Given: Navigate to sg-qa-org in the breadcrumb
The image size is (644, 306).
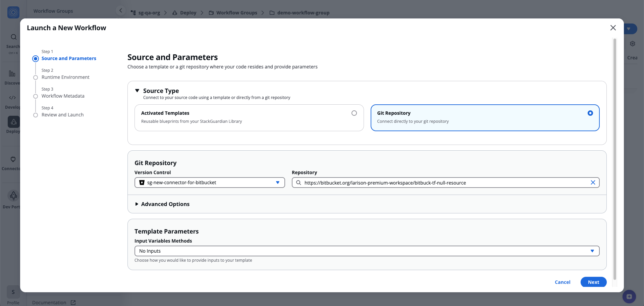Looking at the screenshot, I should [149, 13].
